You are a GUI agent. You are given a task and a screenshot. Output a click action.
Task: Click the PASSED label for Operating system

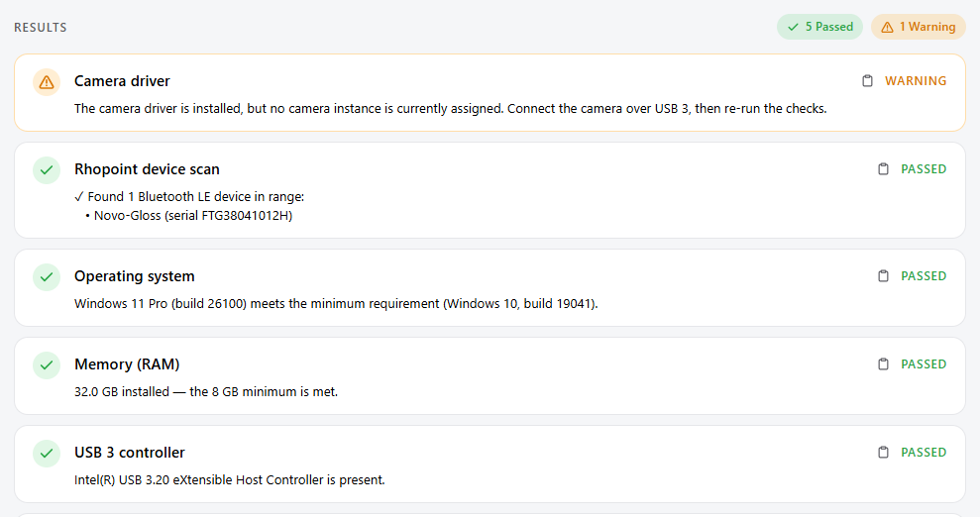coord(924,276)
